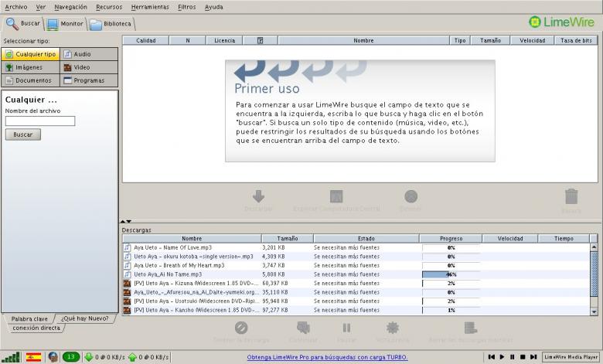Click the video file icon for Kizuna row

pyautogui.click(x=128, y=284)
